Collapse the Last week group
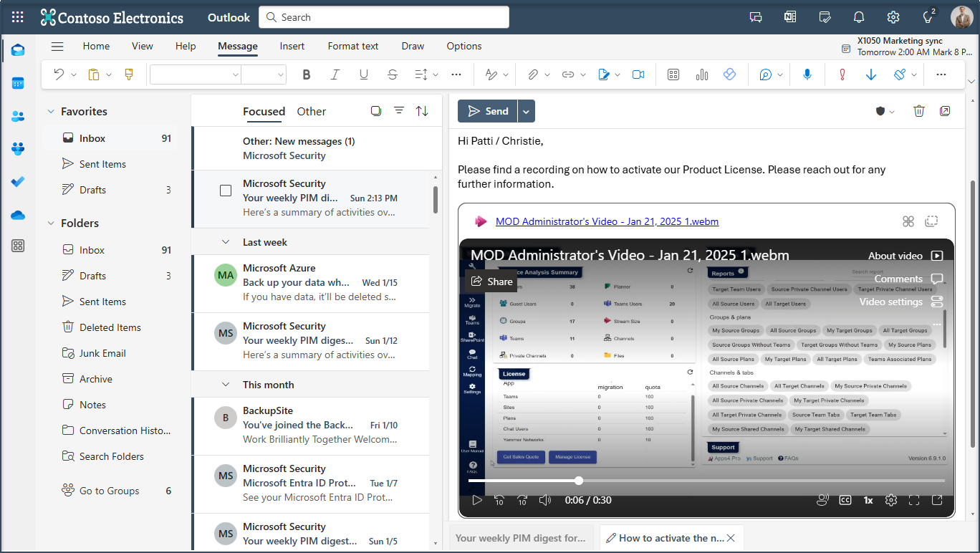 [x=226, y=242]
